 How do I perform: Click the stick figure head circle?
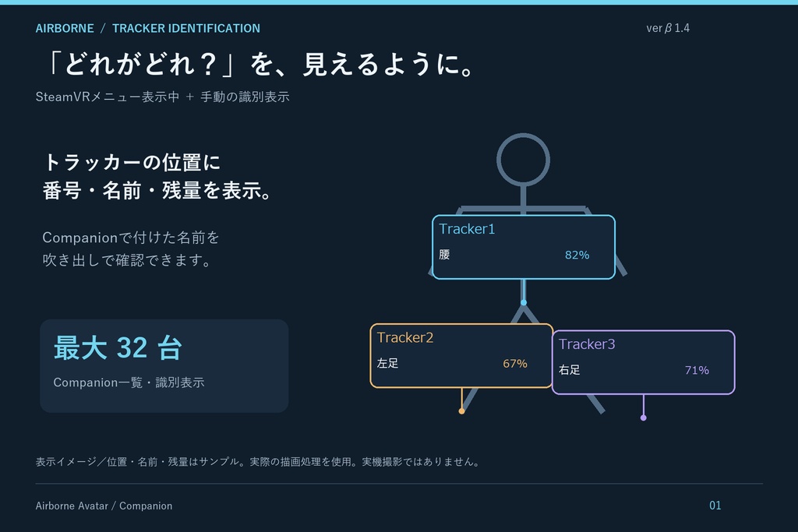pyautogui.click(x=523, y=160)
